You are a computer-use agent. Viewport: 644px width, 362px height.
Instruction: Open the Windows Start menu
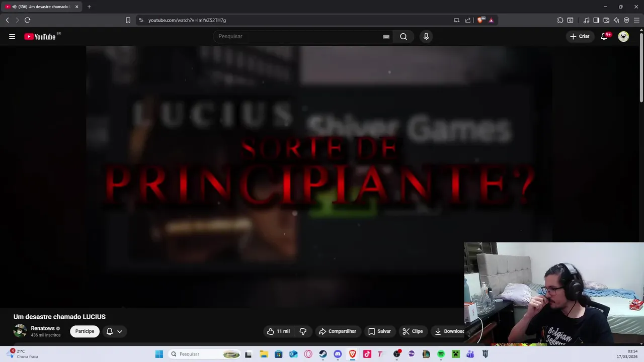(x=159, y=354)
